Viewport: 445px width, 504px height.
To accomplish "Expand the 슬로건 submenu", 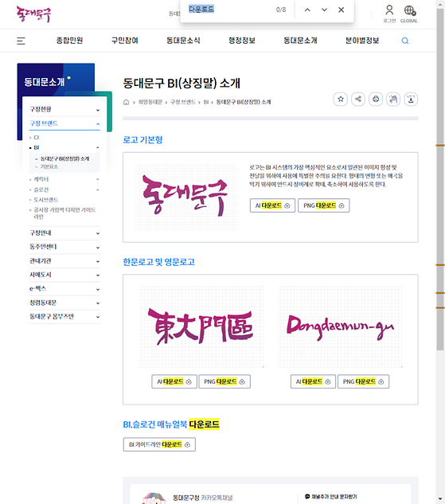I will coord(98,190).
